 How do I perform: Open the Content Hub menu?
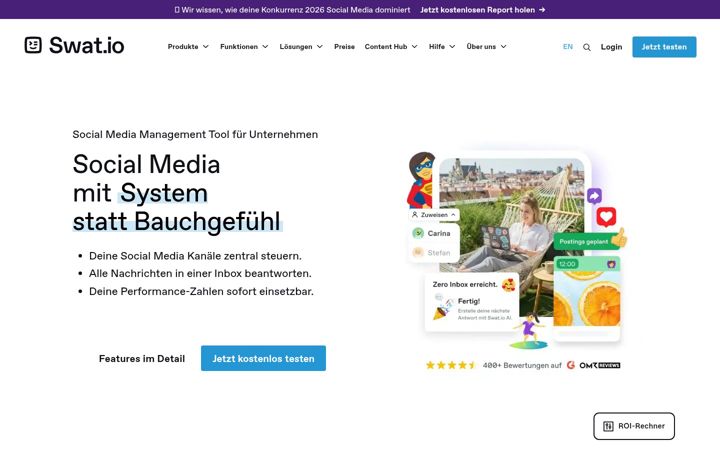pyautogui.click(x=391, y=46)
